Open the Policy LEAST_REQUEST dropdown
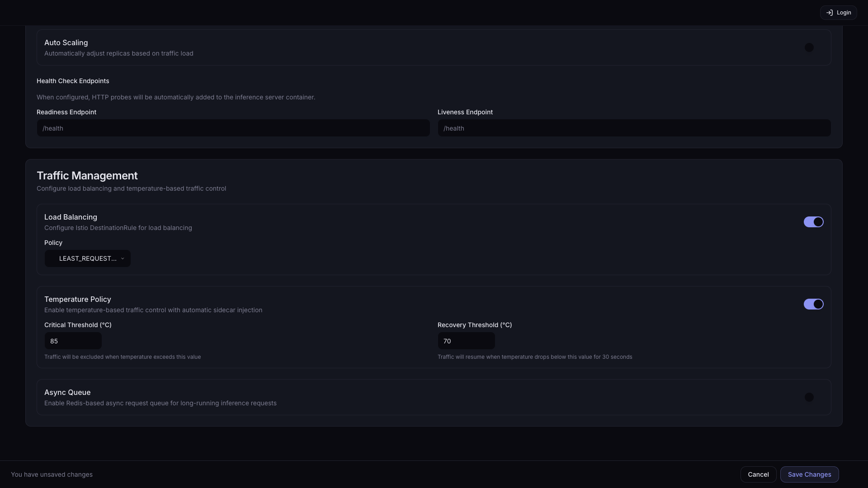868x488 pixels. 88,258
